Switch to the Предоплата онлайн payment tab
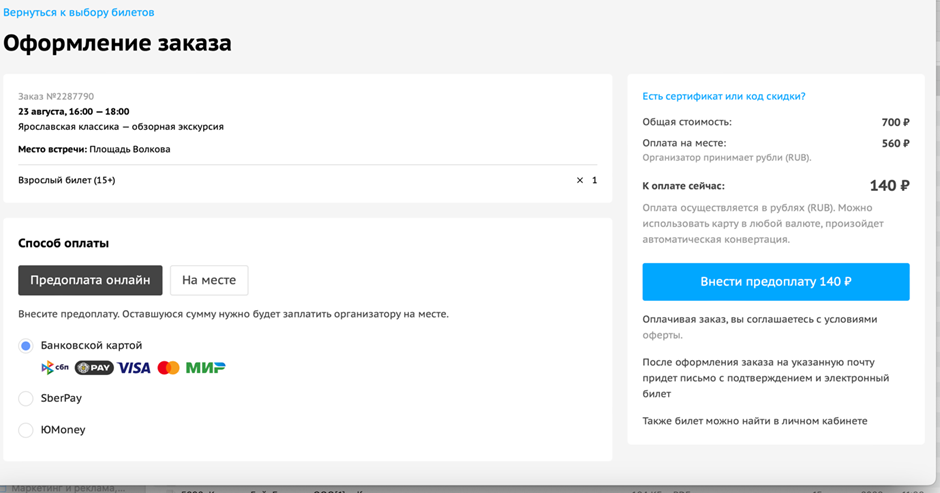Viewport: 940px width, 493px height. click(90, 280)
